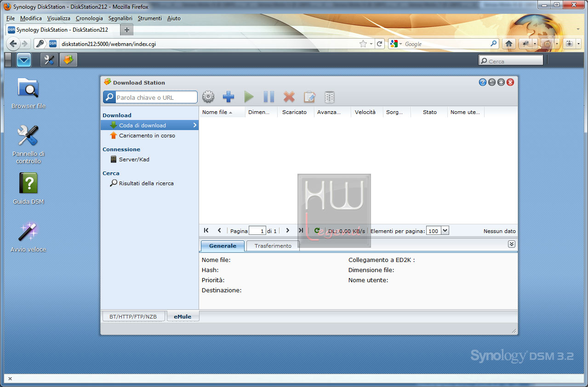Click Firefox forward navigation arrow
This screenshot has width=588, height=387.
25,44
